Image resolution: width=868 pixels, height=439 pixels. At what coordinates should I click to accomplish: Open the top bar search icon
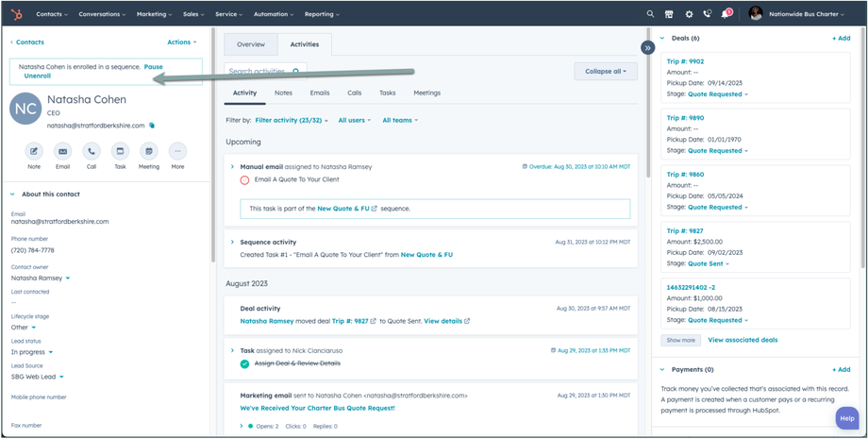650,14
